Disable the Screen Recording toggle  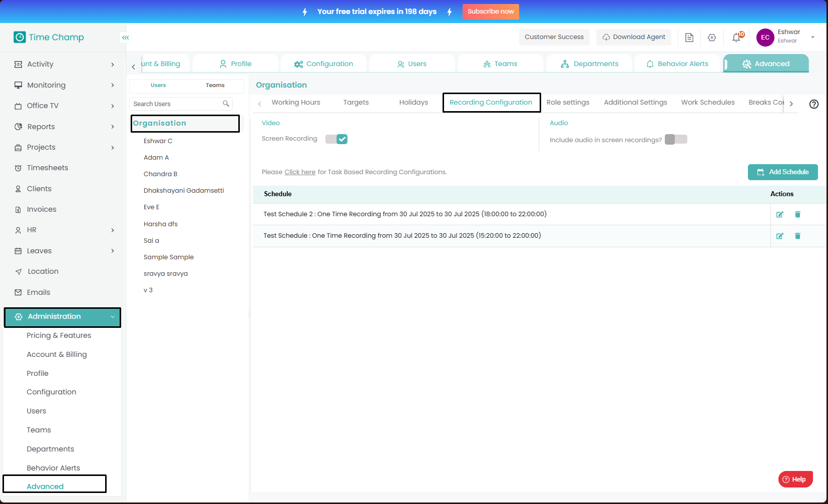336,139
